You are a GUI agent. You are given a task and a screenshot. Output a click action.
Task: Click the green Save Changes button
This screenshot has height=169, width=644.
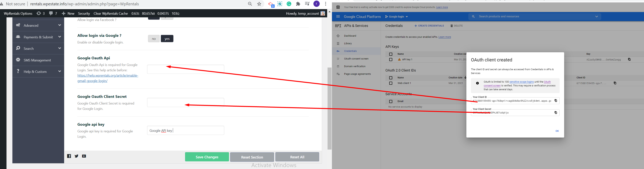point(207,157)
